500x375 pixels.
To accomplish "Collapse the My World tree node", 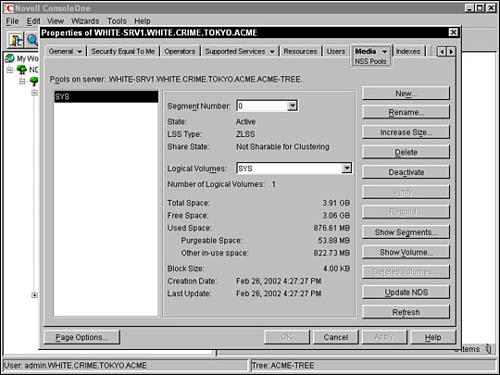I will (x=10, y=70).
